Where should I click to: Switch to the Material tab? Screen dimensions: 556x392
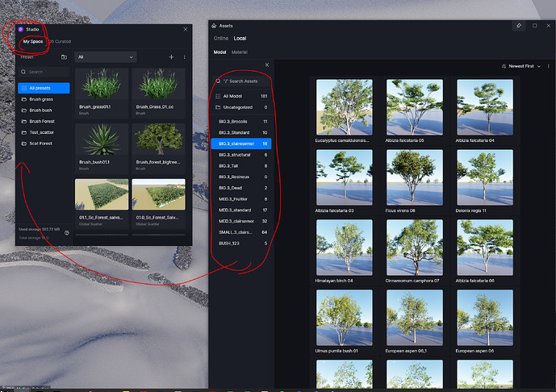coord(240,52)
